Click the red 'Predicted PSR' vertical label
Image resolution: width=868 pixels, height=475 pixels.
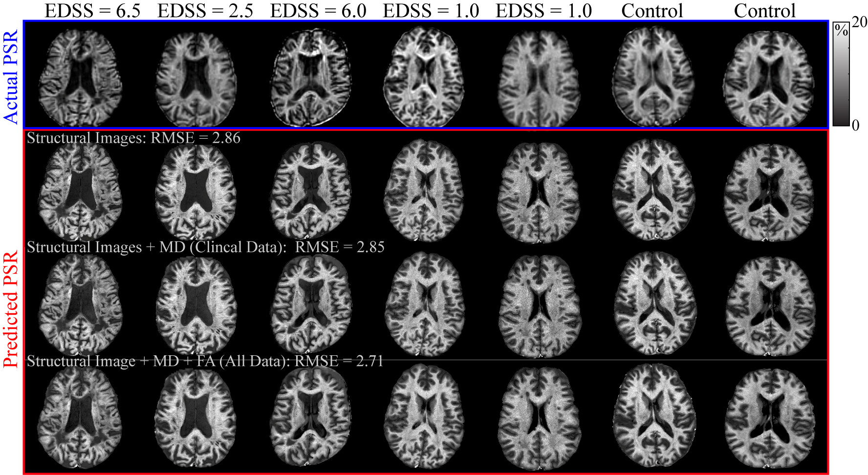pyautogui.click(x=11, y=309)
